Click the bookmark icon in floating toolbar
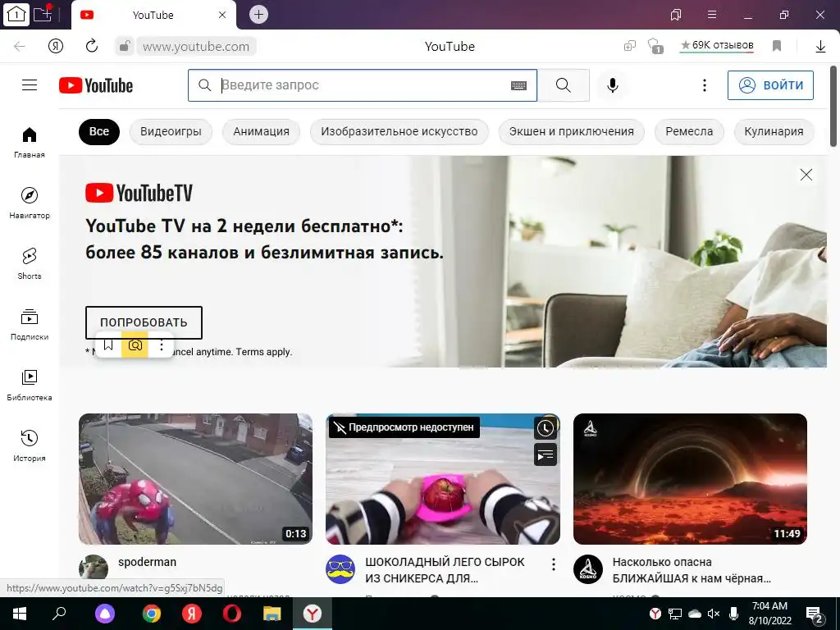Screen dimensions: 840x630 pos(108,345)
